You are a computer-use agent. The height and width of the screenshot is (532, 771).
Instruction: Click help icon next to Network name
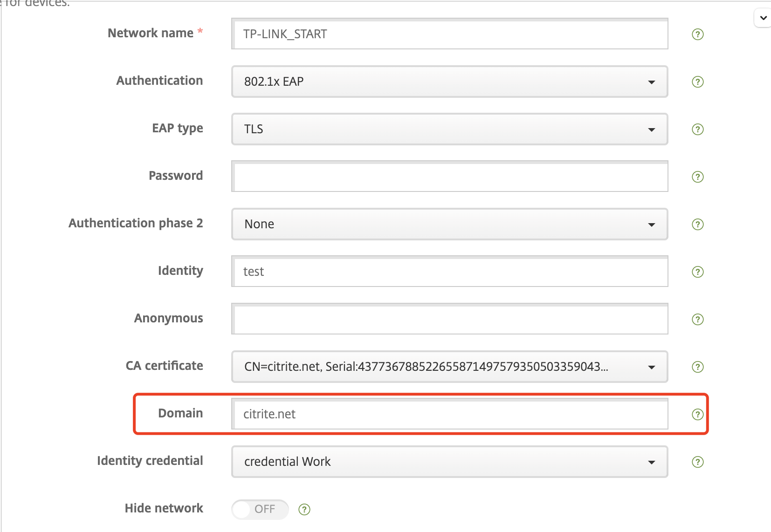click(x=697, y=34)
